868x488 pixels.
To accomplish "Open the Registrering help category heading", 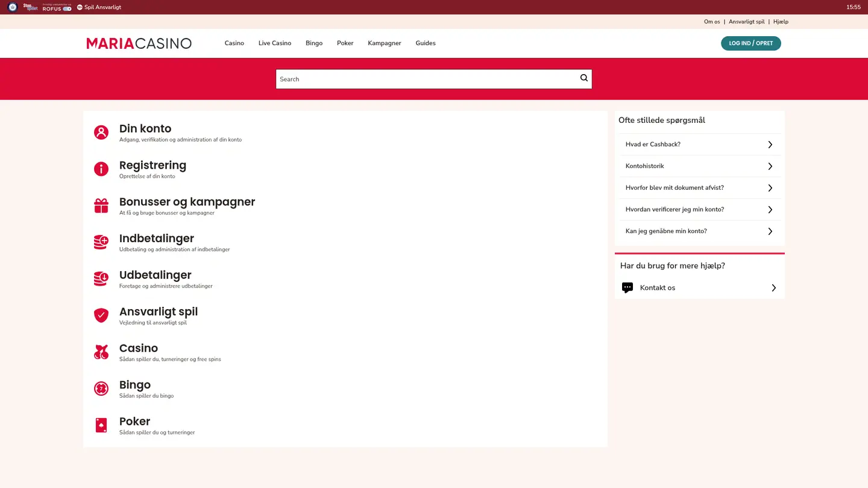I will [153, 165].
